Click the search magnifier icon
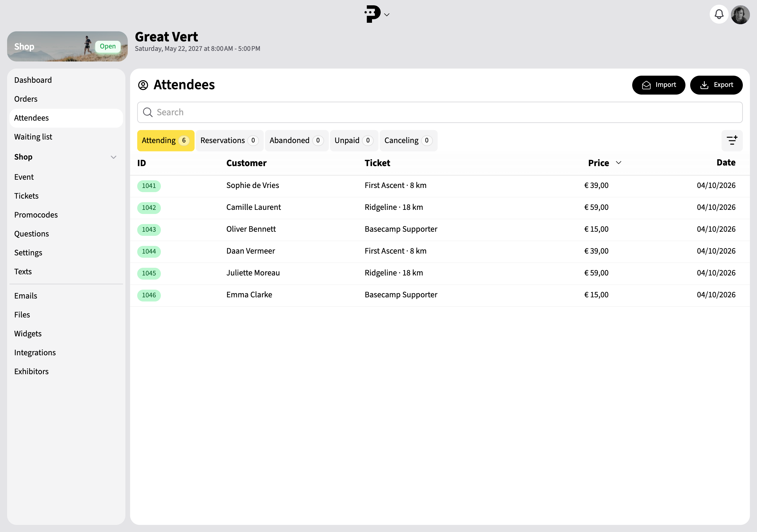Screen dimensions: 757x532 tap(148, 112)
